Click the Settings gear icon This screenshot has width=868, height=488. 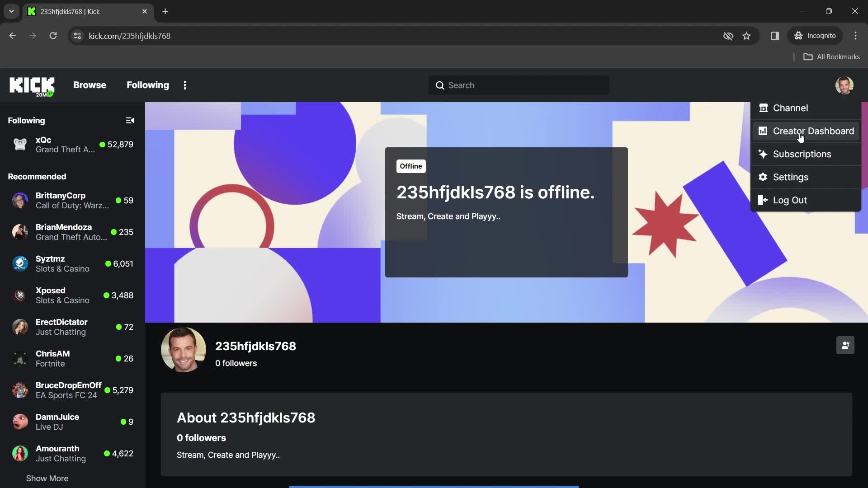(x=763, y=177)
